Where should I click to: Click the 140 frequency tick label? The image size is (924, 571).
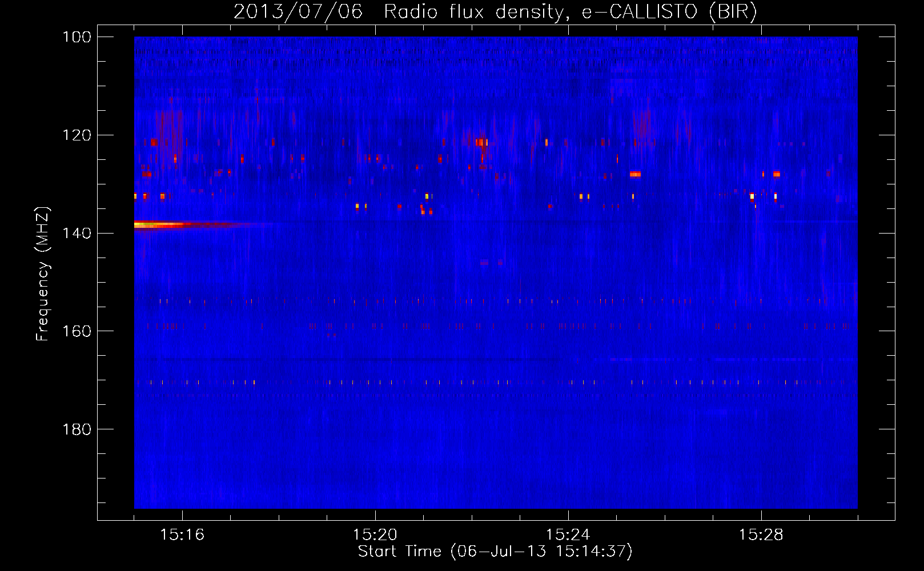[x=76, y=233]
